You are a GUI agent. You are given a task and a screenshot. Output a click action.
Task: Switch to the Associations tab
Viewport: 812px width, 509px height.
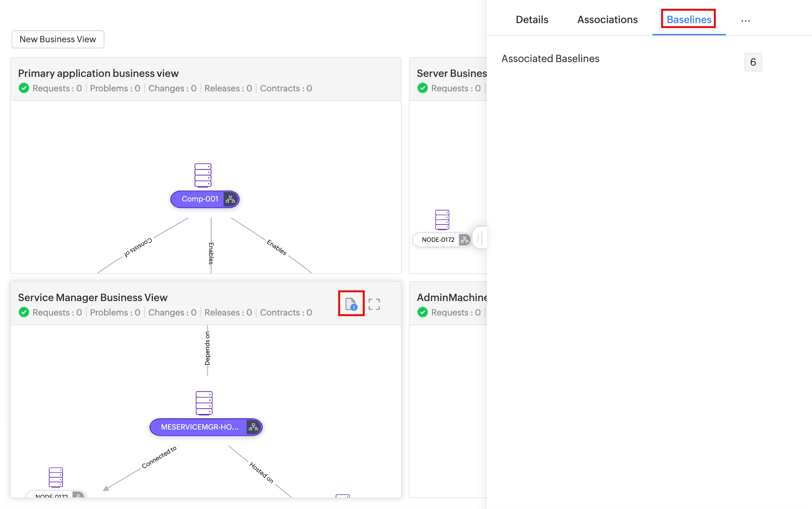[607, 19]
